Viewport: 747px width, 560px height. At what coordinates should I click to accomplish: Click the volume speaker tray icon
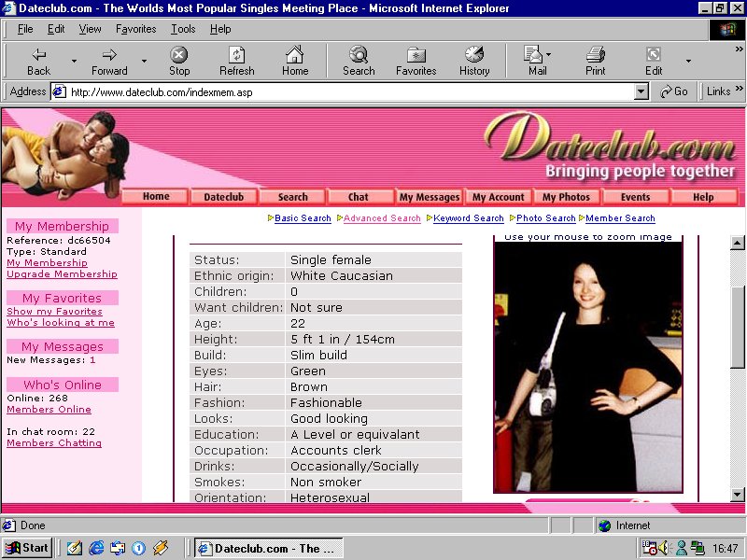[664, 548]
